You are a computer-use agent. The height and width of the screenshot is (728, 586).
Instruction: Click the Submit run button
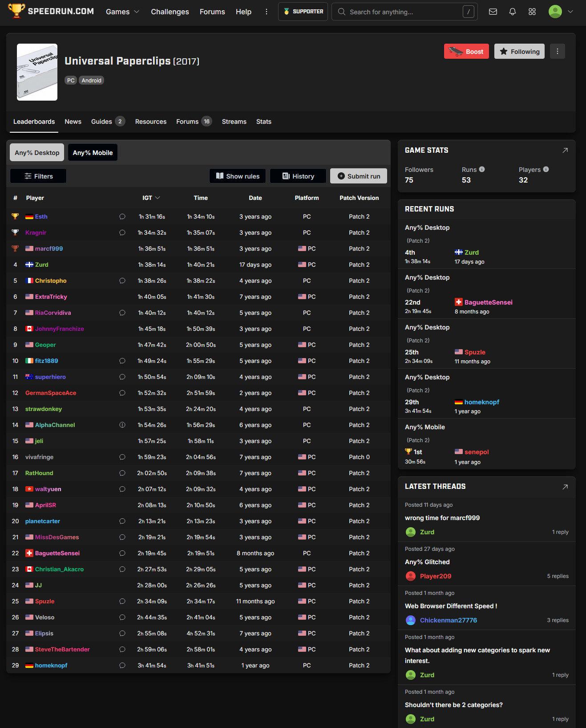pos(358,176)
